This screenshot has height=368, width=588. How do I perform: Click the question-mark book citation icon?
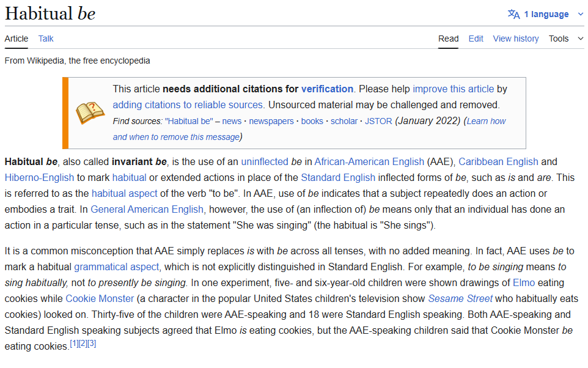point(90,112)
